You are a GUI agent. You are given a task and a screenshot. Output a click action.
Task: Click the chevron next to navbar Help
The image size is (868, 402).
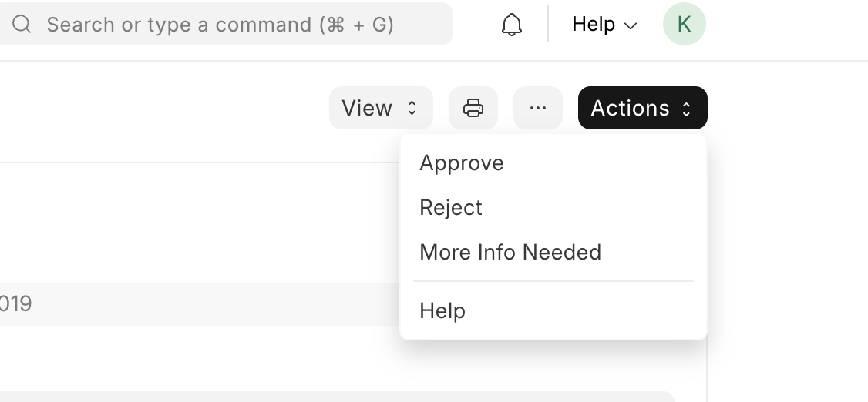(x=631, y=25)
